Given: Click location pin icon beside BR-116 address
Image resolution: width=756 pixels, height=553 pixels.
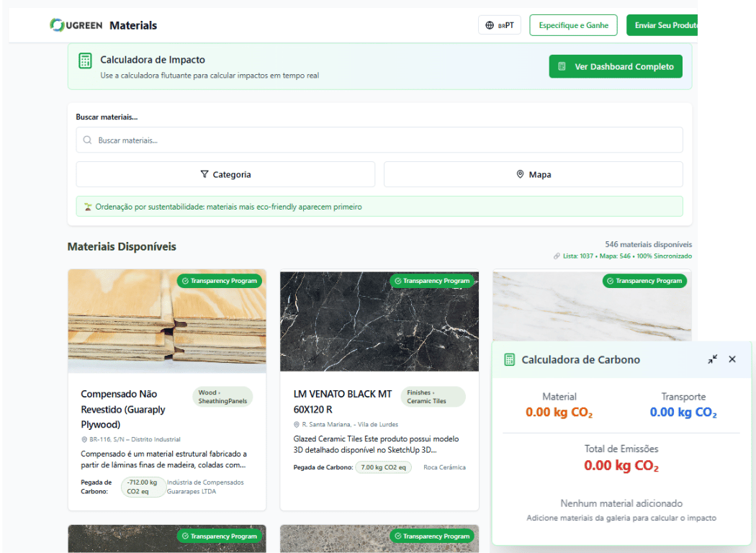Looking at the screenshot, I should [x=84, y=439].
